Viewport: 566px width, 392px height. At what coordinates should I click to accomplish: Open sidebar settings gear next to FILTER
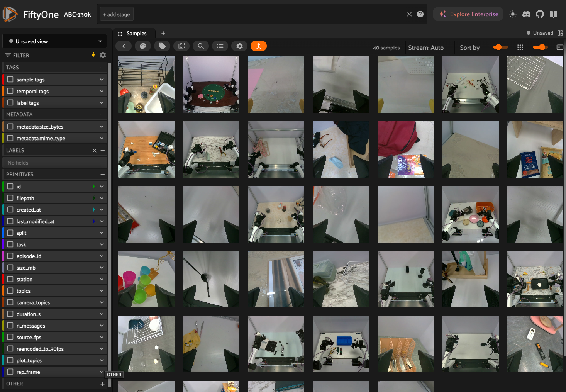(x=103, y=55)
